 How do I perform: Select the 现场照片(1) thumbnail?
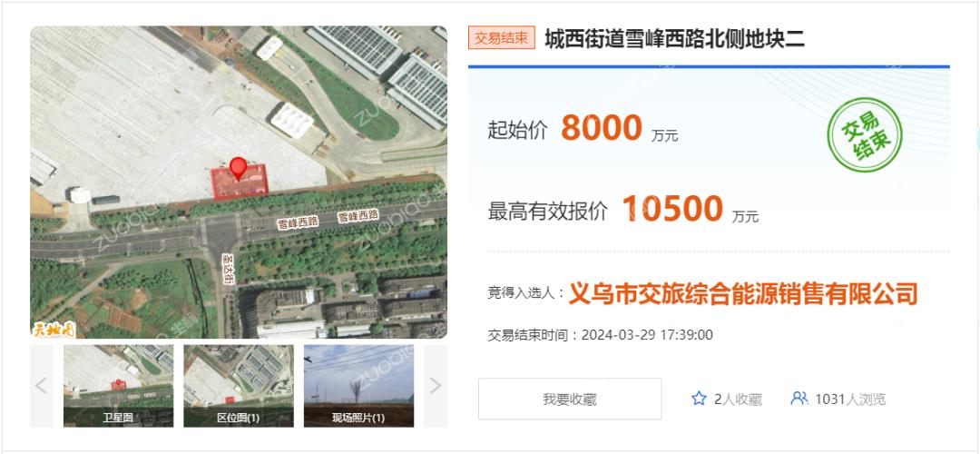point(358,386)
